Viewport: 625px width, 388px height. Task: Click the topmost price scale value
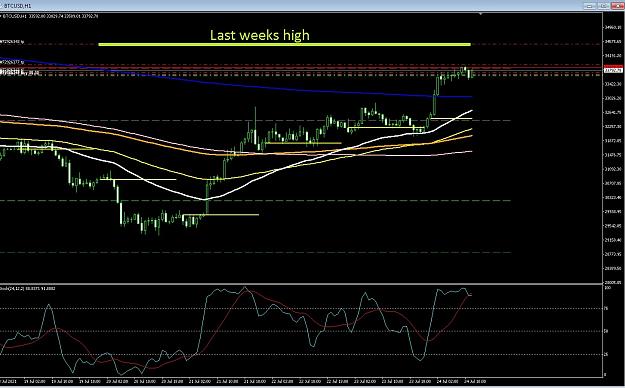[614, 28]
